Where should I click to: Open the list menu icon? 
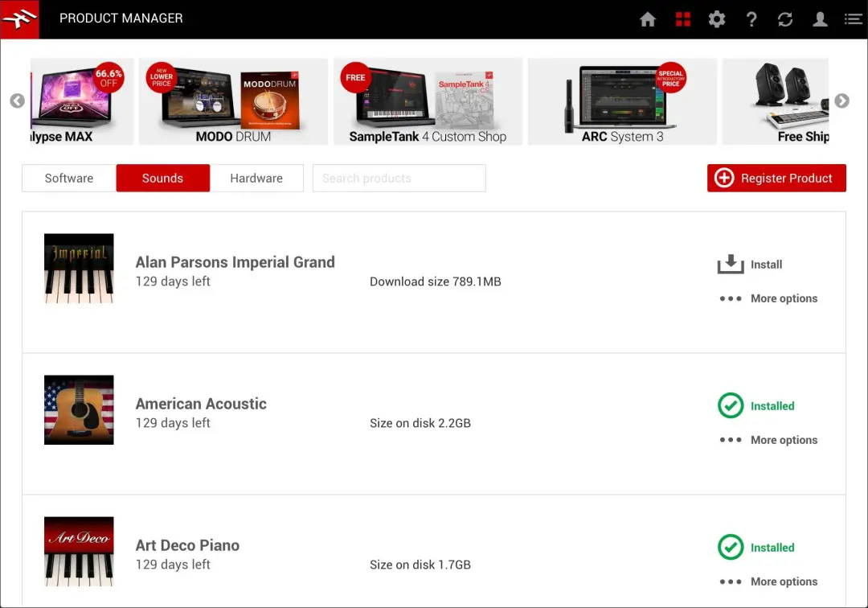click(x=853, y=19)
